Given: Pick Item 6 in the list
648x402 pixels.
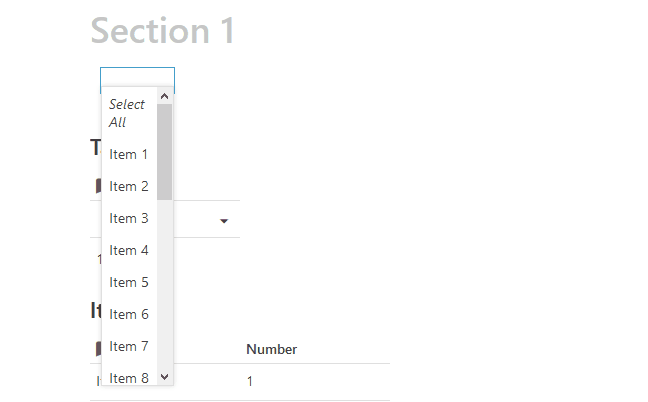Looking at the screenshot, I should pos(129,314).
